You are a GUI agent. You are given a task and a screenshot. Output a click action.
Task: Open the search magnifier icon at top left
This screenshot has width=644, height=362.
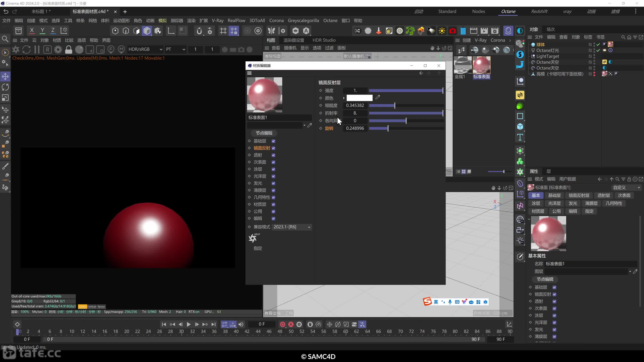click(5, 39)
